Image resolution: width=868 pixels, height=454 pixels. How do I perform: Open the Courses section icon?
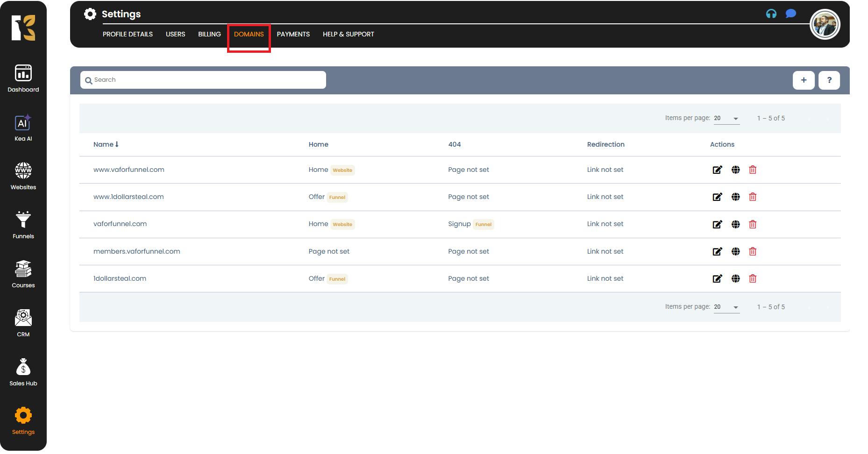point(23,270)
